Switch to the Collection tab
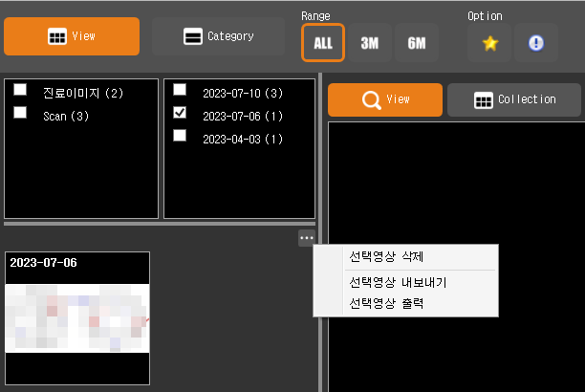This screenshot has width=585, height=392. (x=515, y=99)
